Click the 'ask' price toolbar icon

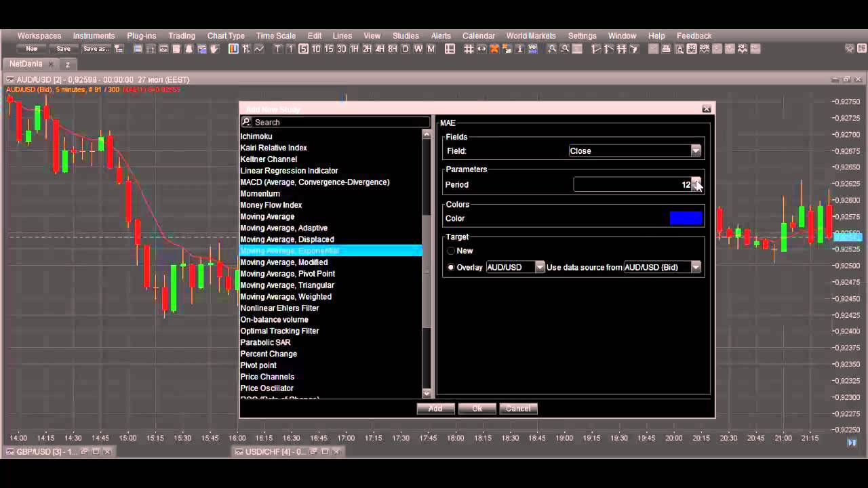coord(705,49)
